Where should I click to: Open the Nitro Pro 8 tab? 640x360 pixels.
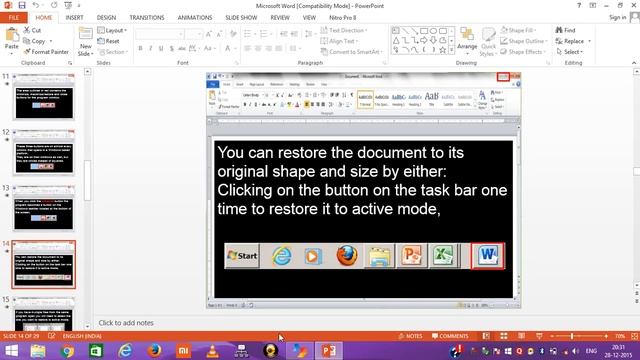tap(342, 18)
